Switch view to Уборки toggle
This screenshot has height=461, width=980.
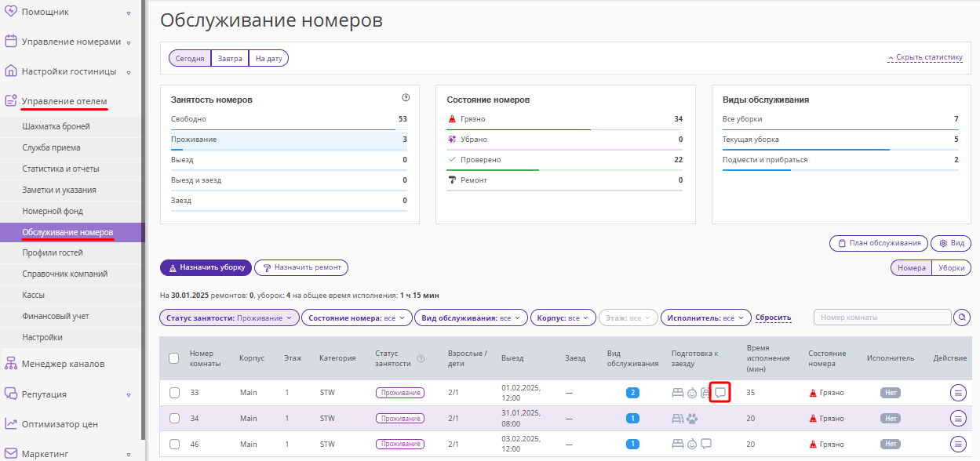(951, 267)
